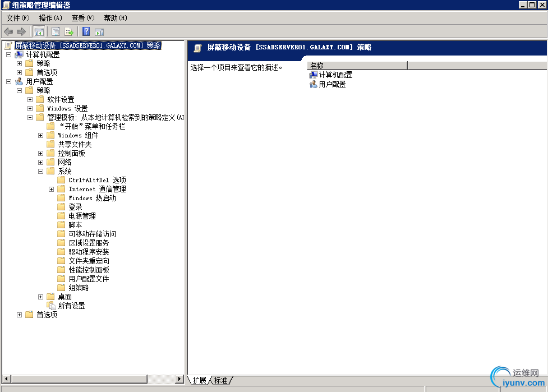548x392 pixels.
Task: Switch to the 标准 tab
Action: [x=221, y=380]
